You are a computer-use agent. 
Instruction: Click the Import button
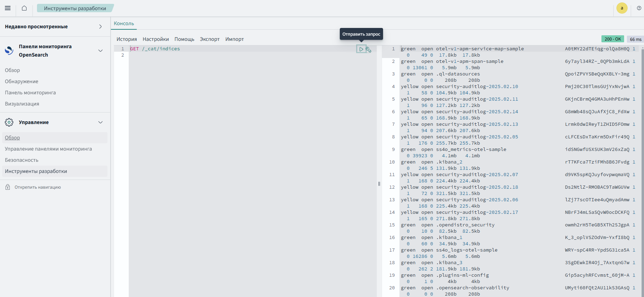point(234,39)
